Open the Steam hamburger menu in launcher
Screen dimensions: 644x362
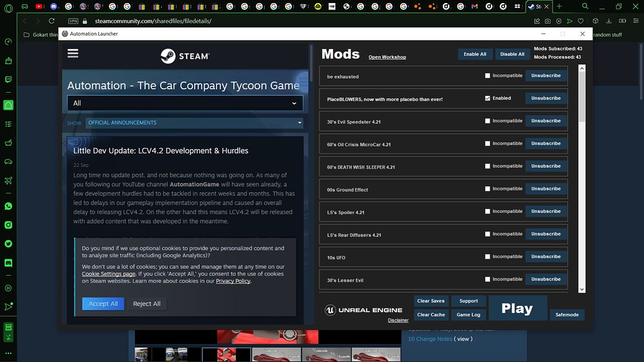[x=73, y=53]
